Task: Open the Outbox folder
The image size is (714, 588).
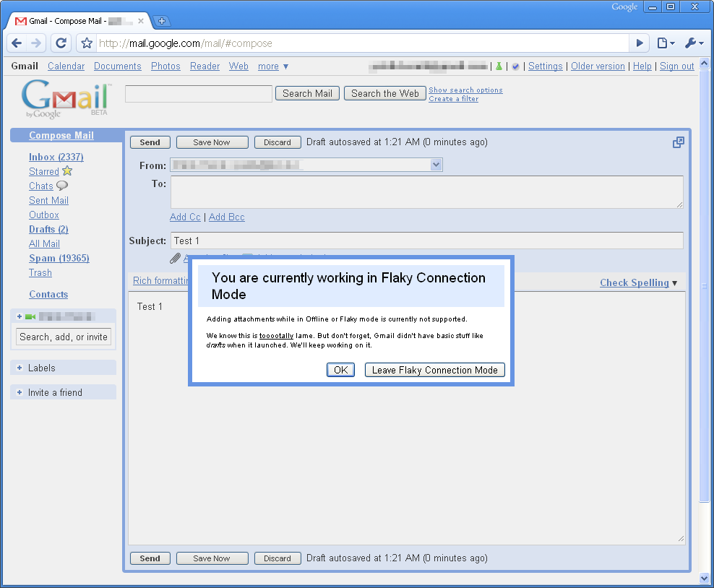Action: [x=43, y=215]
